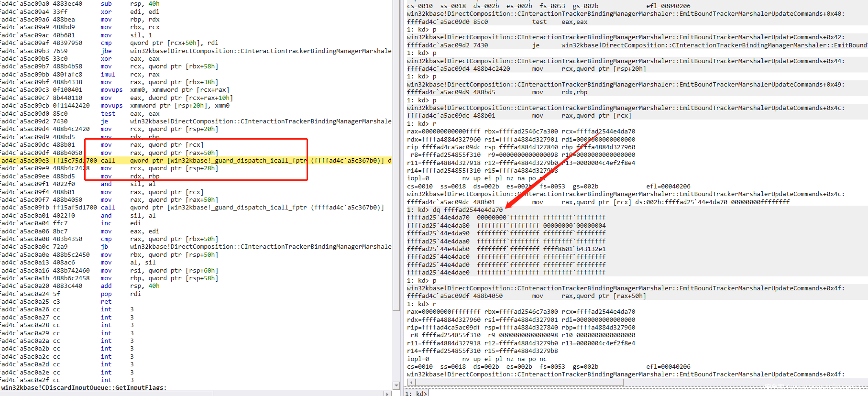The image size is (868, 396).
Task: Select the 'movups xmm0, xmmword ptr [rcx+rax]' line
Action: click(x=115, y=90)
